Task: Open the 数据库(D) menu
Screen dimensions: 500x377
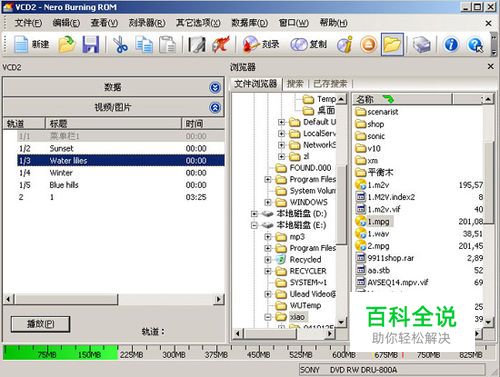Action: [250, 23]
